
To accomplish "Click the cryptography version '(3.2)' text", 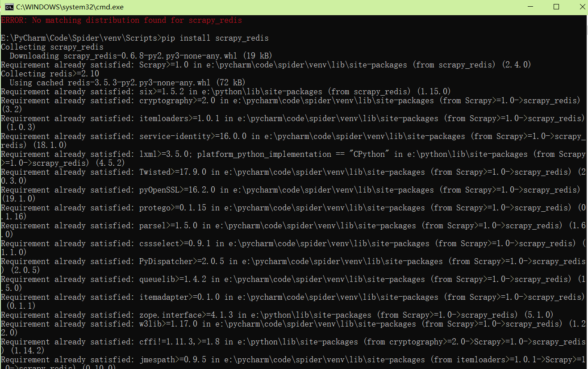I will [x=12, y=109].
